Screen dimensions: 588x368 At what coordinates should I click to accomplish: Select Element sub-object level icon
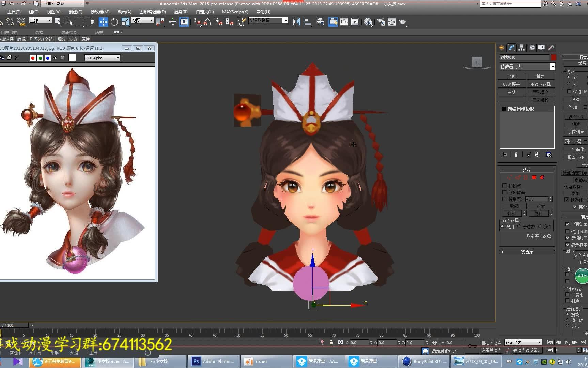(542, 177)
